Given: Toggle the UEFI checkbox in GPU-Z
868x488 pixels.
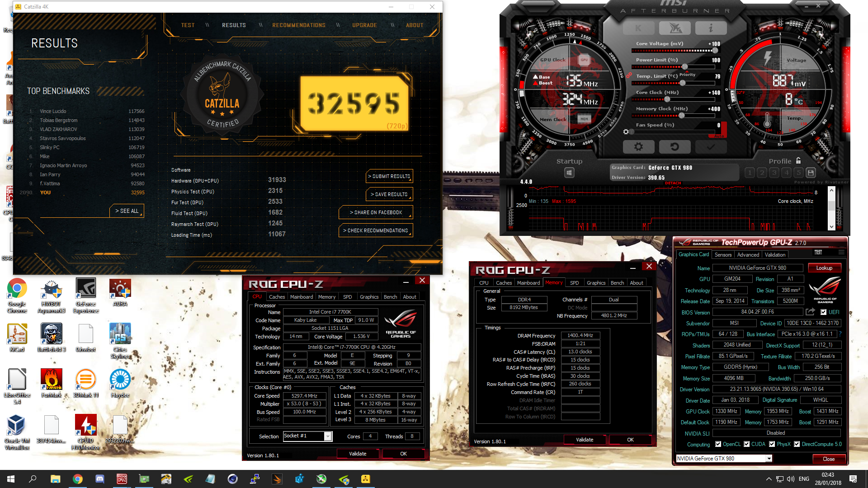Looking at the screenshot, I should (823, 312).
